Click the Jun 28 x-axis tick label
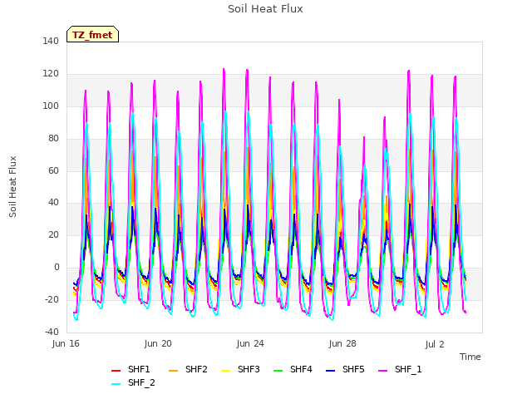Viewport: 532px width, 399px height. (342, 343)
